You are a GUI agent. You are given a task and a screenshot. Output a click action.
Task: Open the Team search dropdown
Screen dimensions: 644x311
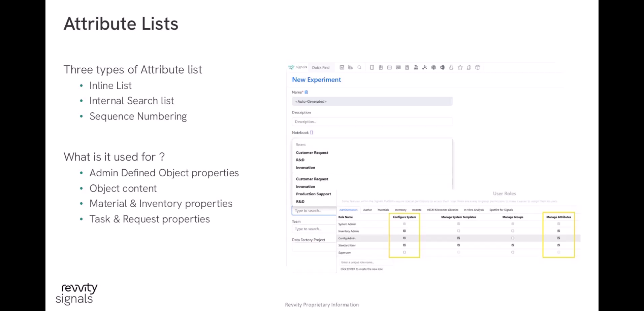click(314, 229)
